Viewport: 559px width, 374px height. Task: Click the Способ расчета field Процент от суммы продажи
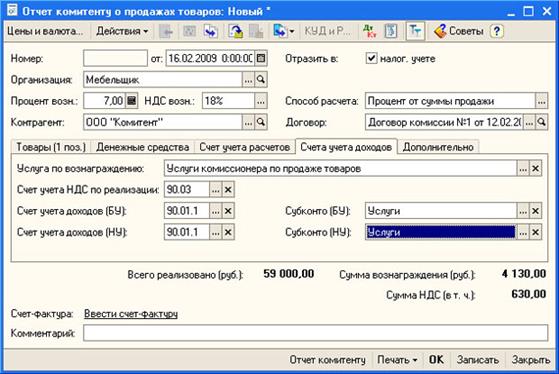coord(450,101)
